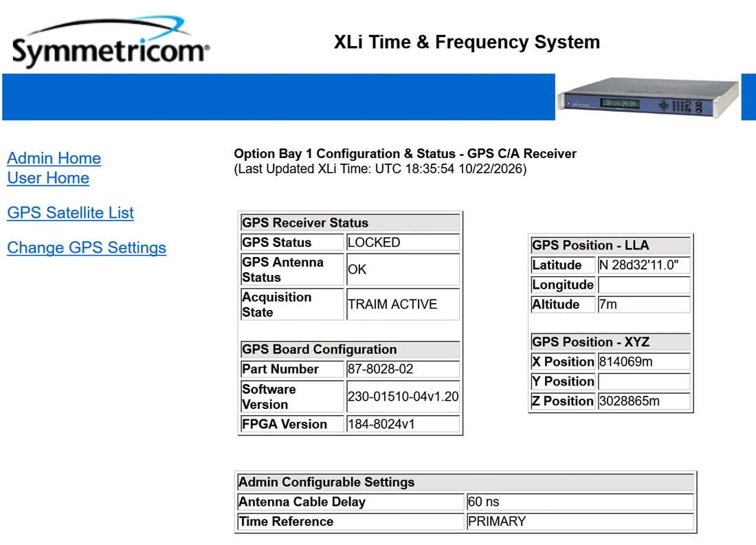This screenshot has width=756, height=545.
Task: Open the GPS Satellite List
Action: [70, 212]
